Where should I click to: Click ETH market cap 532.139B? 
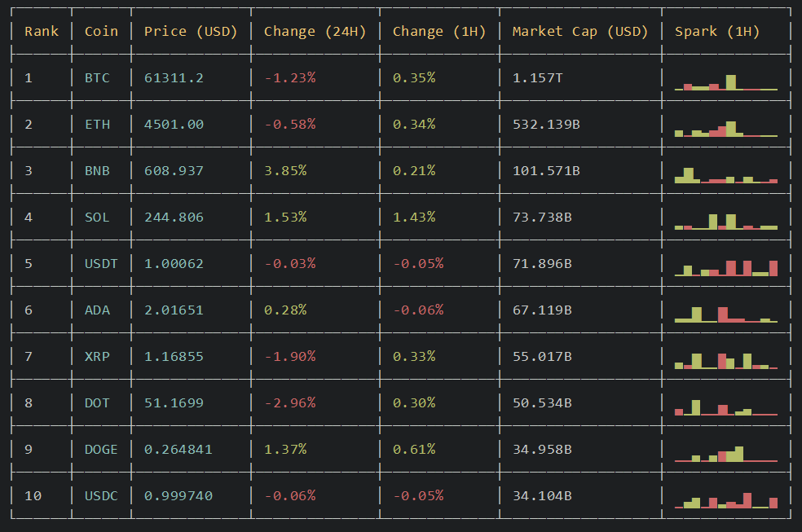pyautogui.click(x=546, y=125)
